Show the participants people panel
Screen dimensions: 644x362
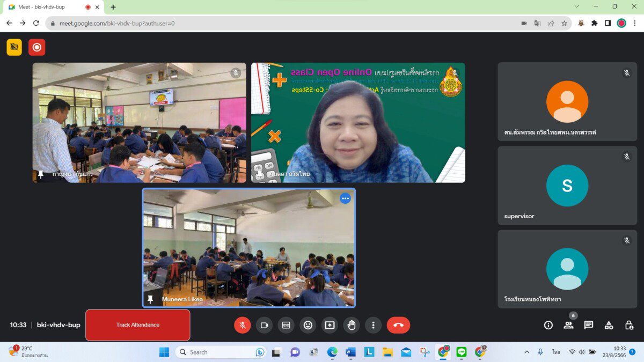pos(568,325)
